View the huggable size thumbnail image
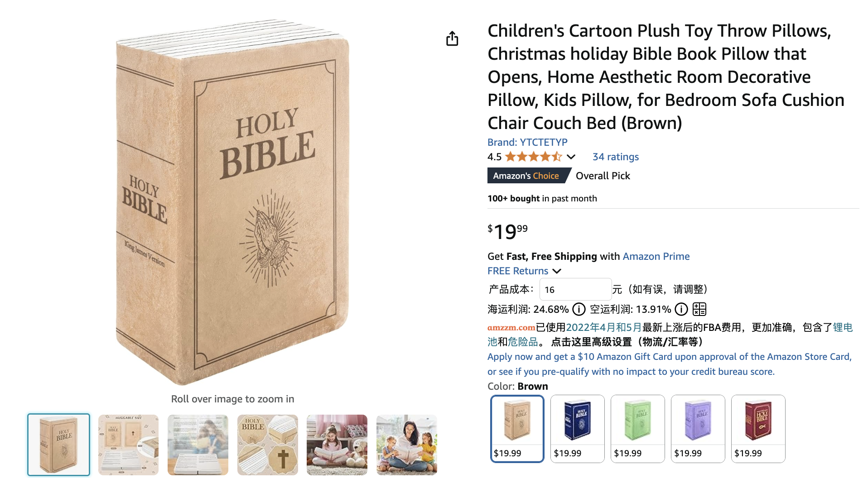868x478 pixels. click(x=128, y=445)
